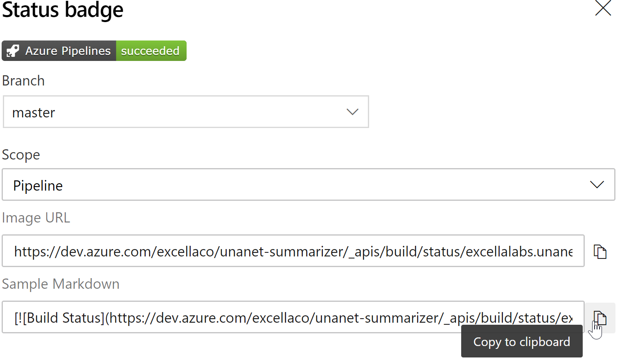The width and height of the screenshot is (622, 364).
Task: Click the chevron in the Scope selector
Action: tap(596, 184)
